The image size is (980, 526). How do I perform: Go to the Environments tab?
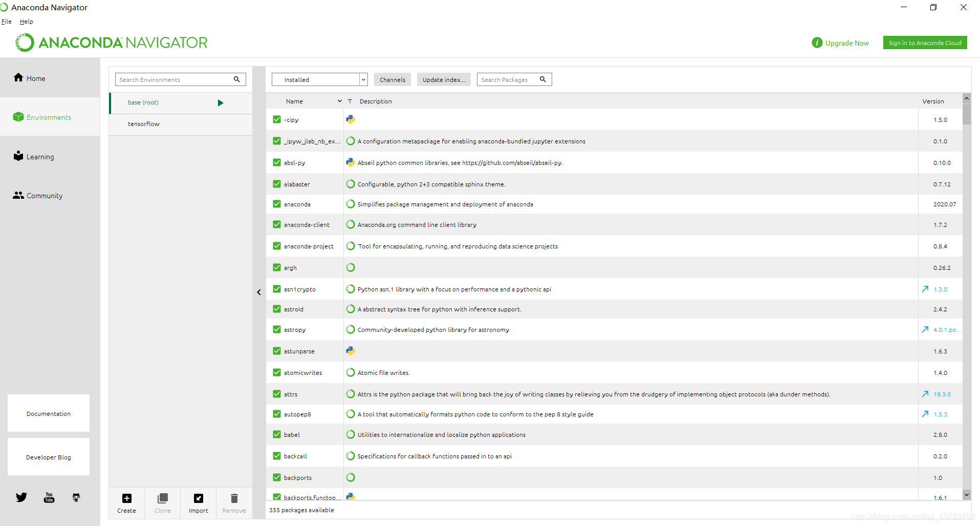click(50, 117)
